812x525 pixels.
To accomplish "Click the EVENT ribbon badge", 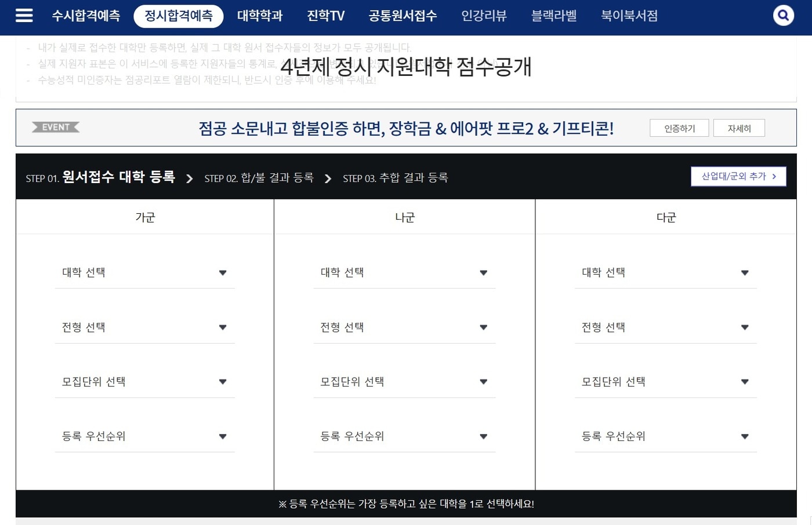I will [x=56, y=127].
